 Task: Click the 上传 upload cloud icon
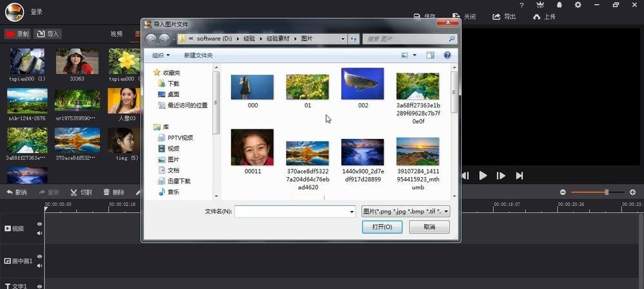point(536,17)
